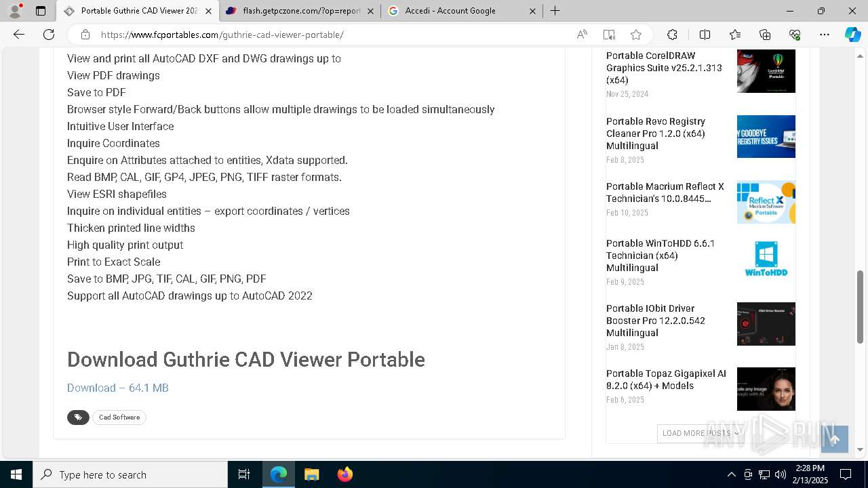This screenshot has height=488, width=868.
Task: Click the tags label icon
Action: click(78, 418)
